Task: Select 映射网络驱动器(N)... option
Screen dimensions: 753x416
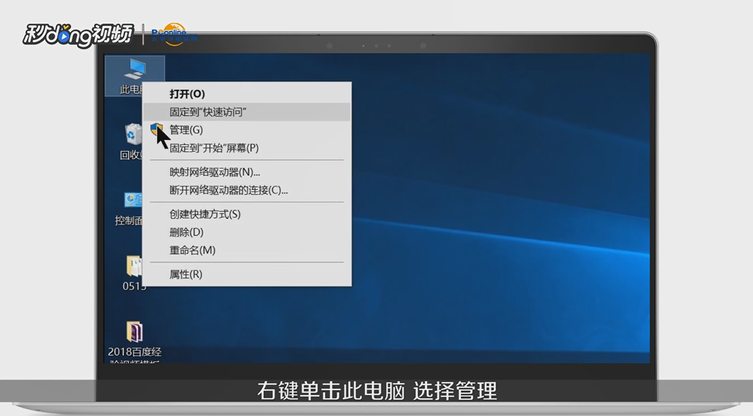Action: point(247,172)
